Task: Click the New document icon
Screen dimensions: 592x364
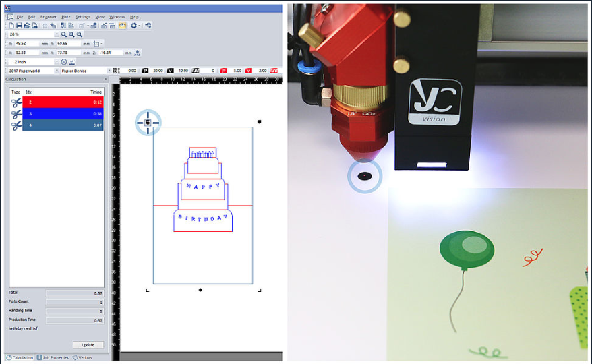Action: [11, 25]
